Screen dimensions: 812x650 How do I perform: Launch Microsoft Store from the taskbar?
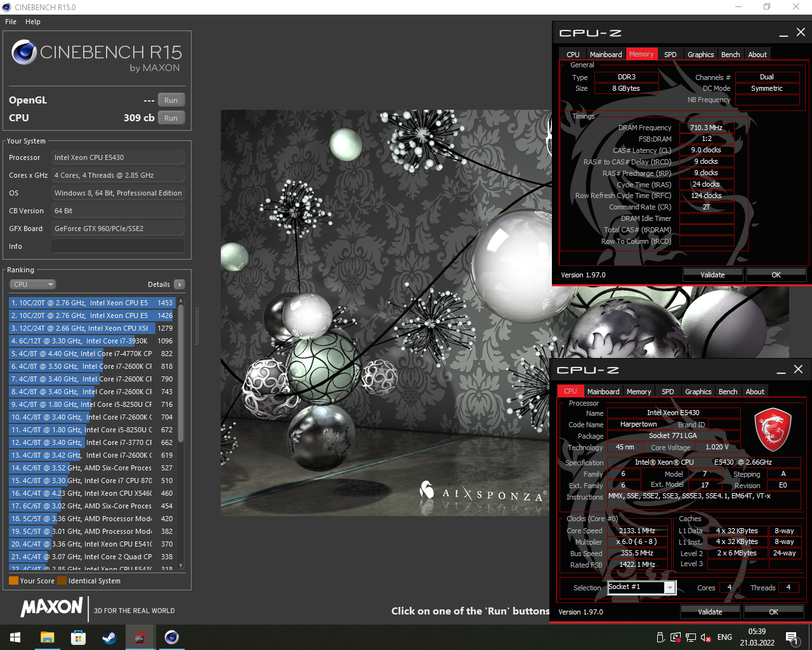[x=78, y=637]
